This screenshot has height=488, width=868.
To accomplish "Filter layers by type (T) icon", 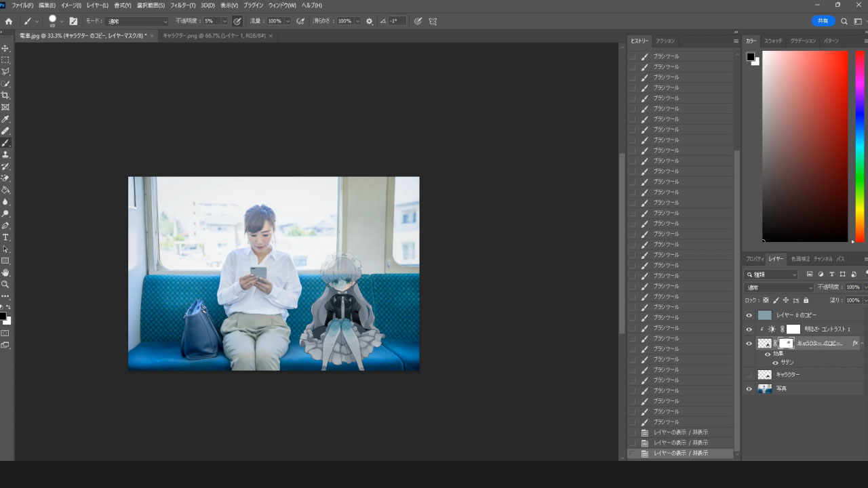I will point(831,274).
